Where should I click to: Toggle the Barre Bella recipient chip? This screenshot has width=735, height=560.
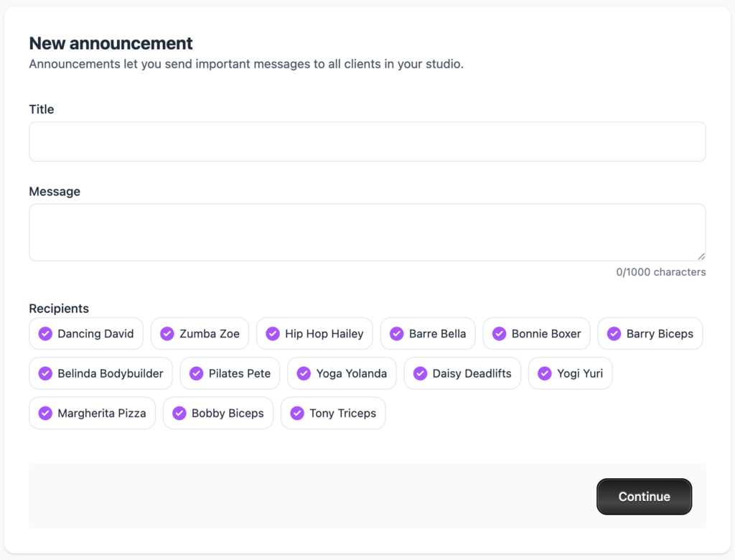428,334
